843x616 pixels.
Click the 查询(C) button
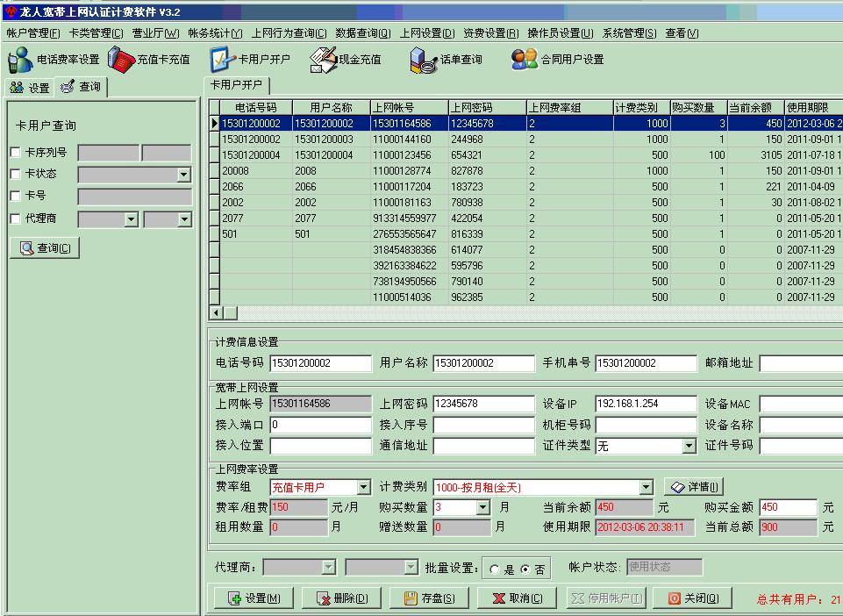point(45,248)
